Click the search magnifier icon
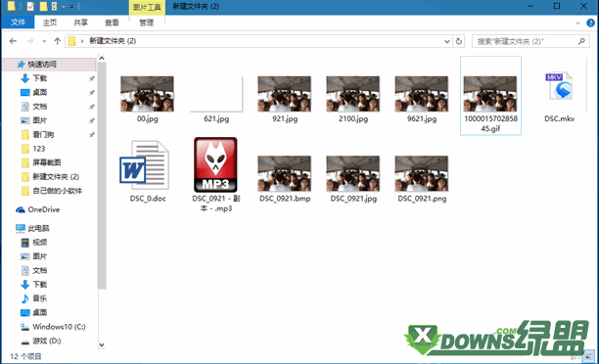The height and width of the screenshot is (364, 599). pyautogui.click(x=581, y=41)
